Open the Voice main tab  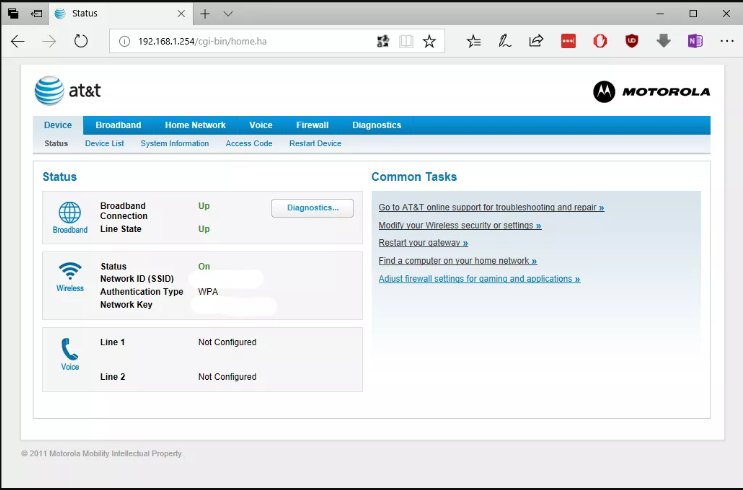coord(261,125)
